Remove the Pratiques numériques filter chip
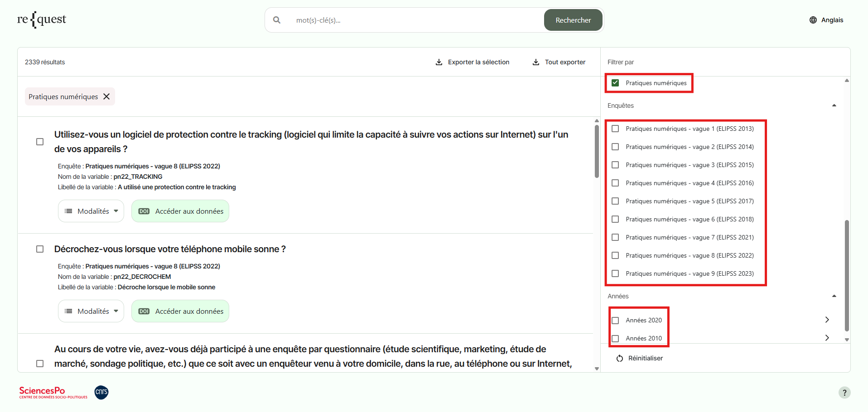Image resolution: width=868 pixels, height=412 pixels. (x=106, y=96)
